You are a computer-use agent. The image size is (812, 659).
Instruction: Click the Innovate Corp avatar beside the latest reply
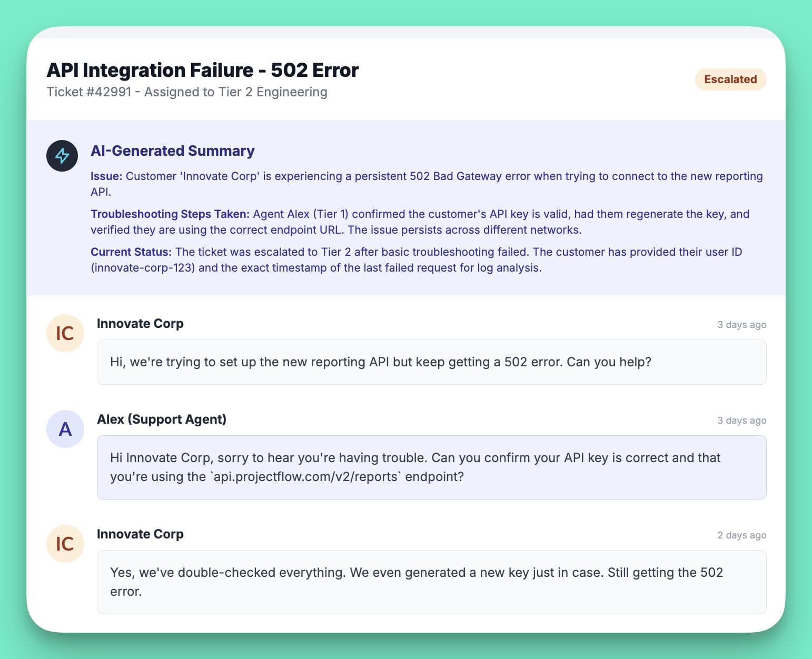coord(65,543)
